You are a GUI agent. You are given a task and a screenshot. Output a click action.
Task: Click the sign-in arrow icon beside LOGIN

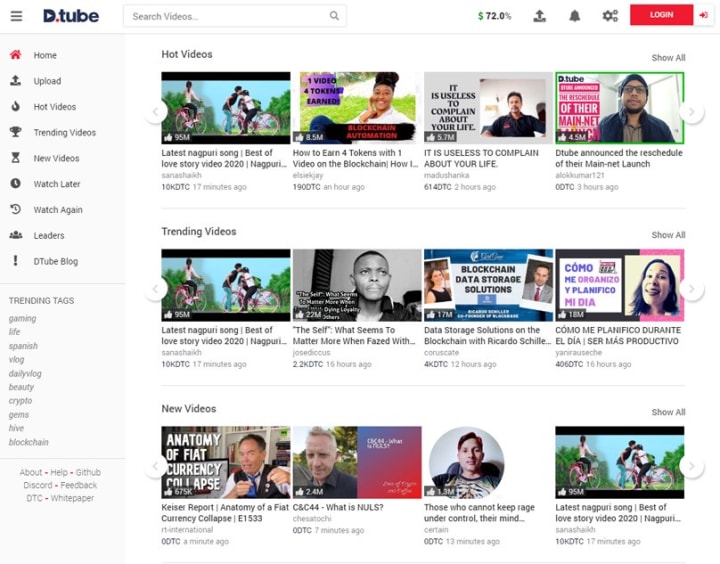703,15
